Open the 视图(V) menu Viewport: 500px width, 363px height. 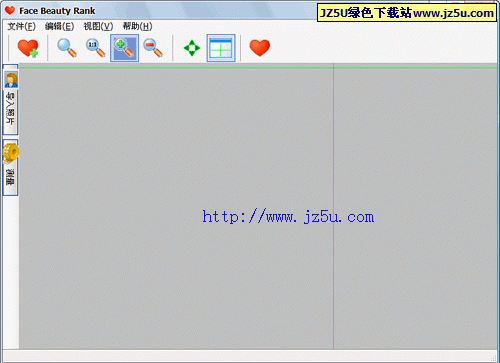[98, 26]
